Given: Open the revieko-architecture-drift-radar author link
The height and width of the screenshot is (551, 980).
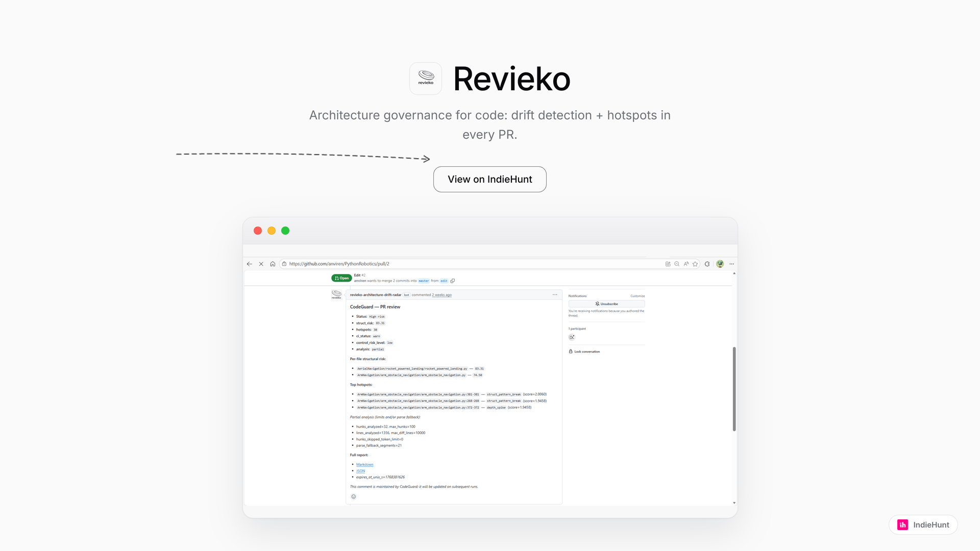Looking at the screenshot, I should pyautogui.click(x=376, y=295).
